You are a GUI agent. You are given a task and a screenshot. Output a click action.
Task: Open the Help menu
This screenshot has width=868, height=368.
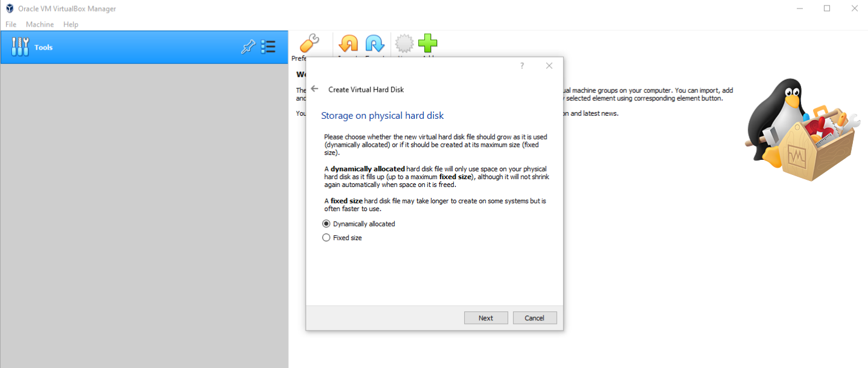(x=71, y=24)
